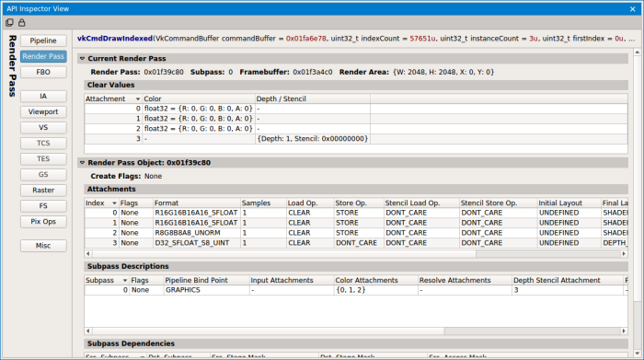644x360 pixels.
Task: Close the API Inspector View window
Action: (633, 8)
